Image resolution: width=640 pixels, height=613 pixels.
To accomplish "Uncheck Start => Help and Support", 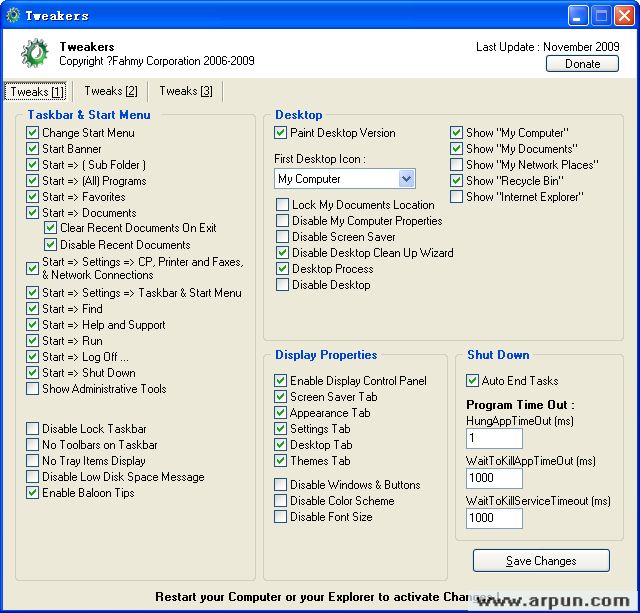I will (32, 325).
